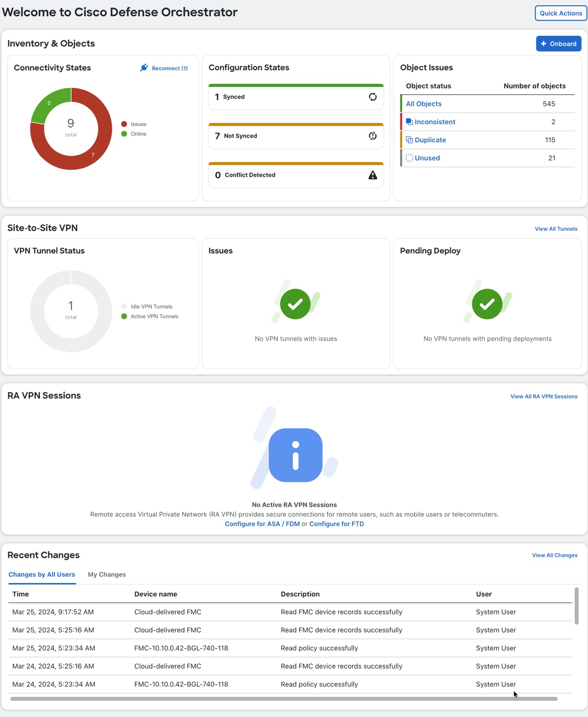
Task: Click the Recent Changes vertical scrollbar
Action: [x=576, y=606]
